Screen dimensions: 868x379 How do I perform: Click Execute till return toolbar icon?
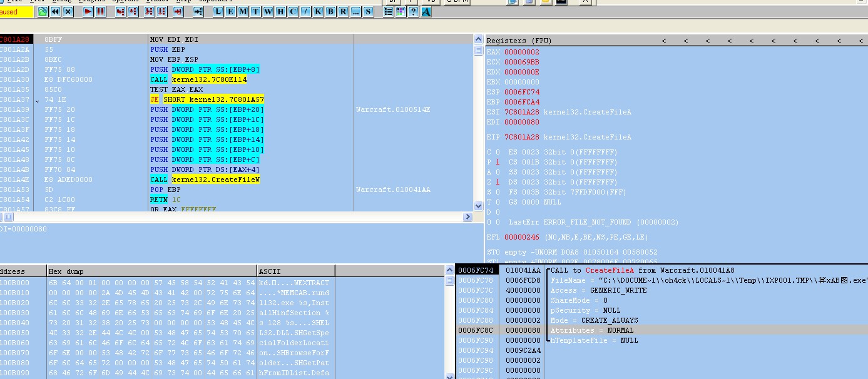(178, 12)
